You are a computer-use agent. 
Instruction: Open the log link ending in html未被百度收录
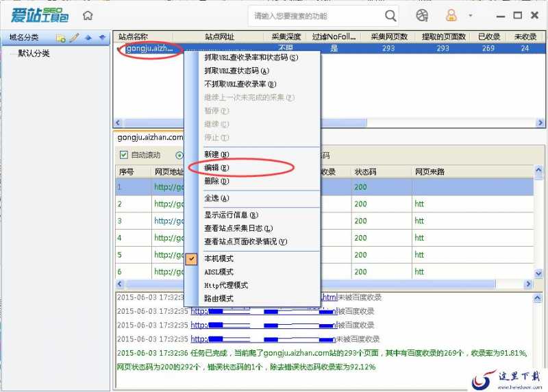click(329, 297)
